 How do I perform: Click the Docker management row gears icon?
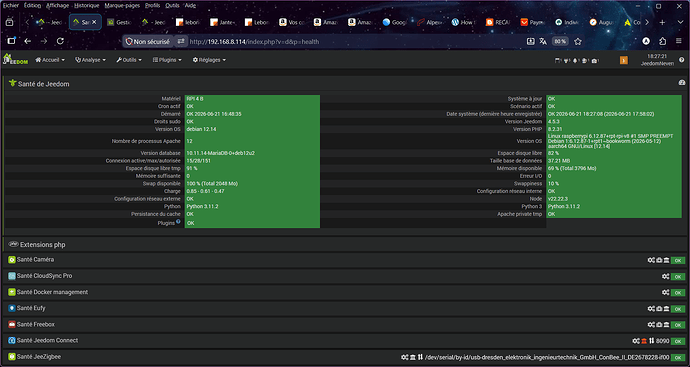tap(665, 292)
